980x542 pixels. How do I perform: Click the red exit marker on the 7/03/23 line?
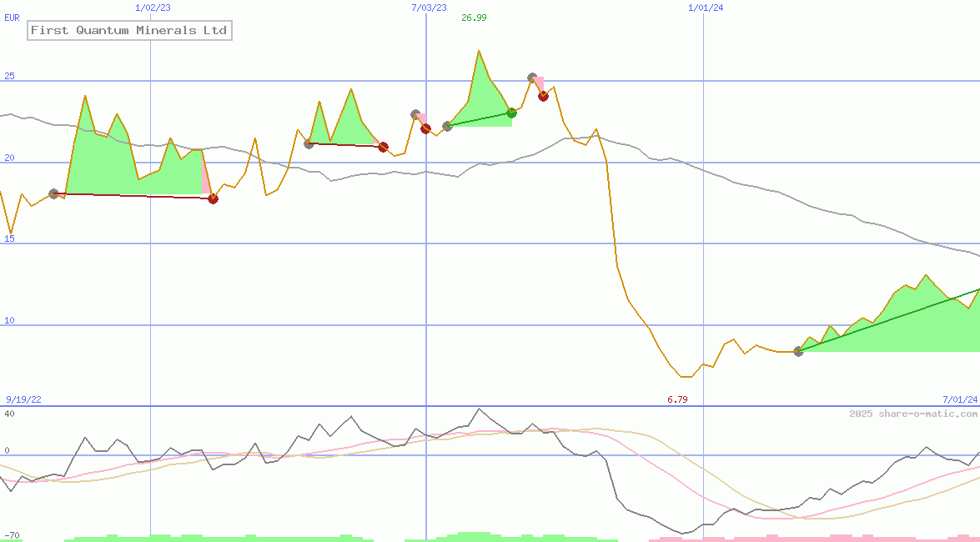coord(425,128)
